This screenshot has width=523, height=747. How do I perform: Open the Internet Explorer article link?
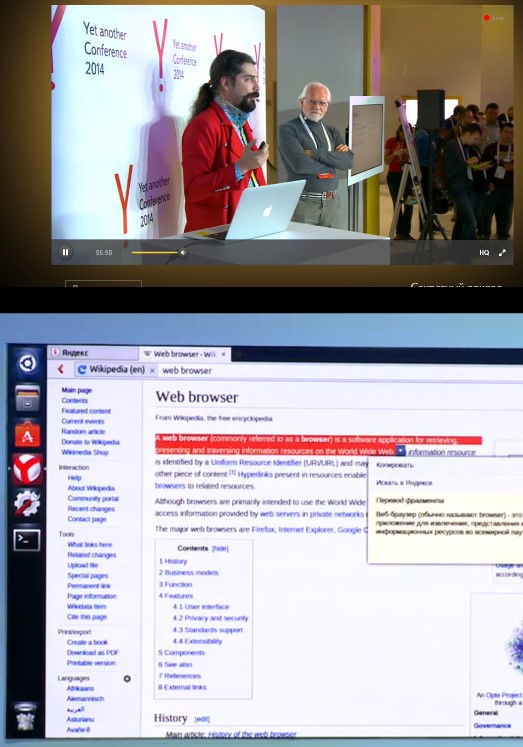[x=305, y=529]
